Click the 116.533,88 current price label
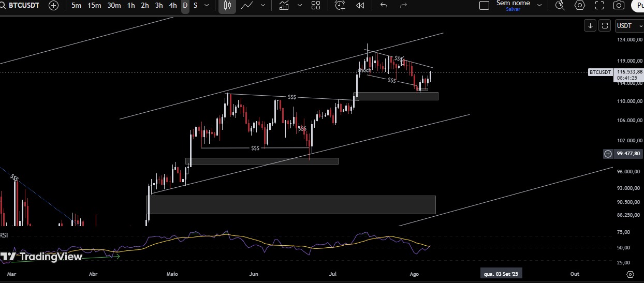644x283 pixels. click(x=630, y=72)
